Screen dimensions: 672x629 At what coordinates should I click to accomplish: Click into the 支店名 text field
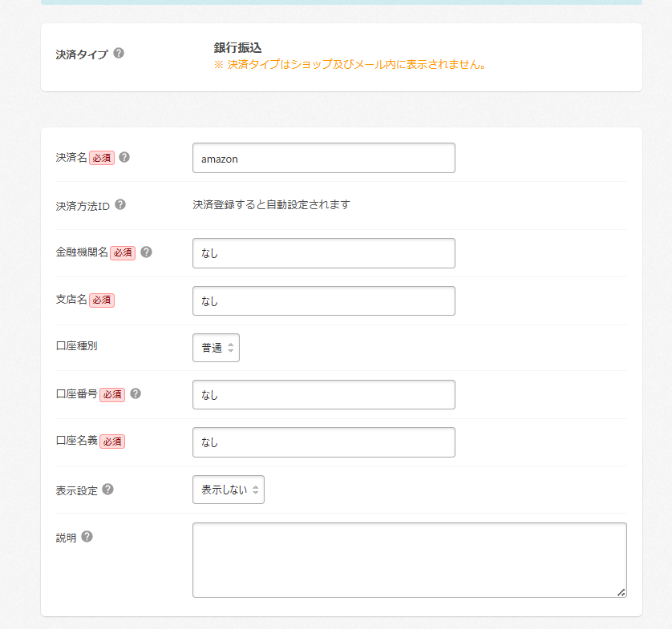point(323,300)
